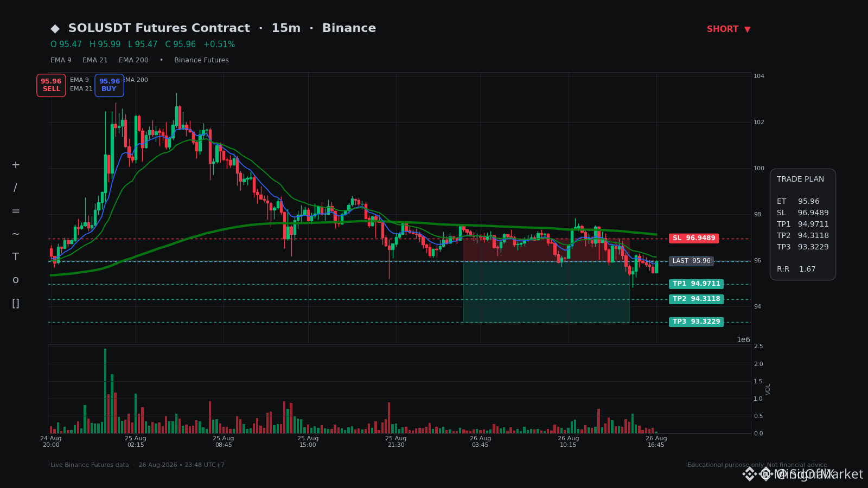Select the crosshair plus tool
This screenshot has width=868, height=488.
tap(16, 165)
